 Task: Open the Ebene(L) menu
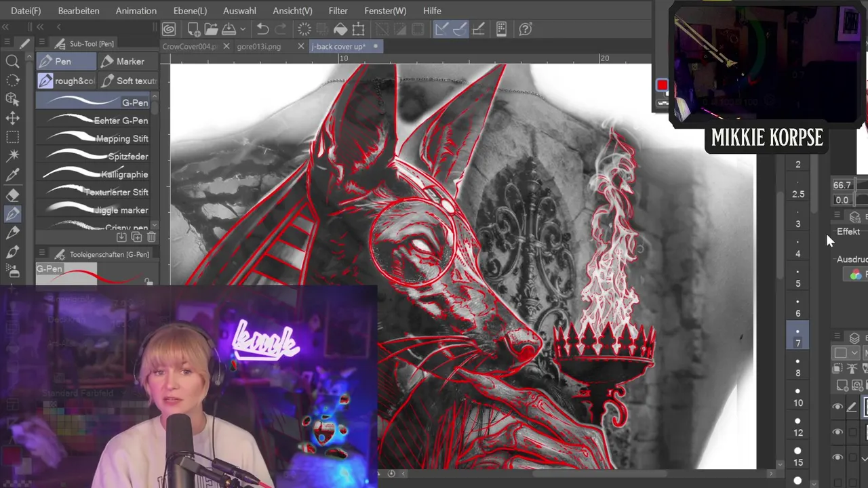tap(190, 11)
